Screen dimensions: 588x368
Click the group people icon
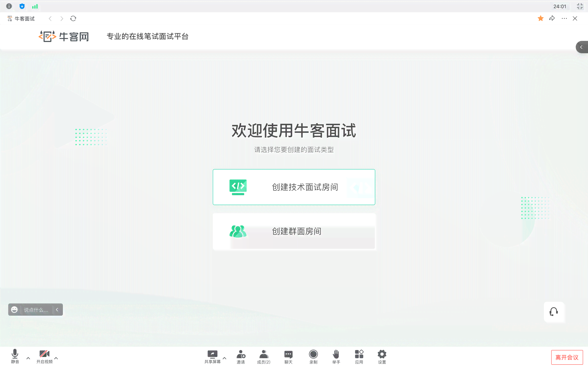[x=238, y=231]
